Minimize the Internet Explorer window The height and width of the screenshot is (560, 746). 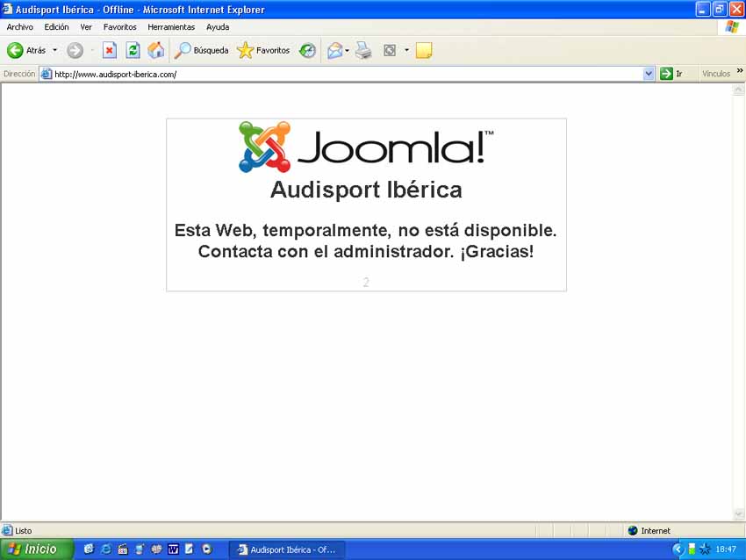point(703,9)
